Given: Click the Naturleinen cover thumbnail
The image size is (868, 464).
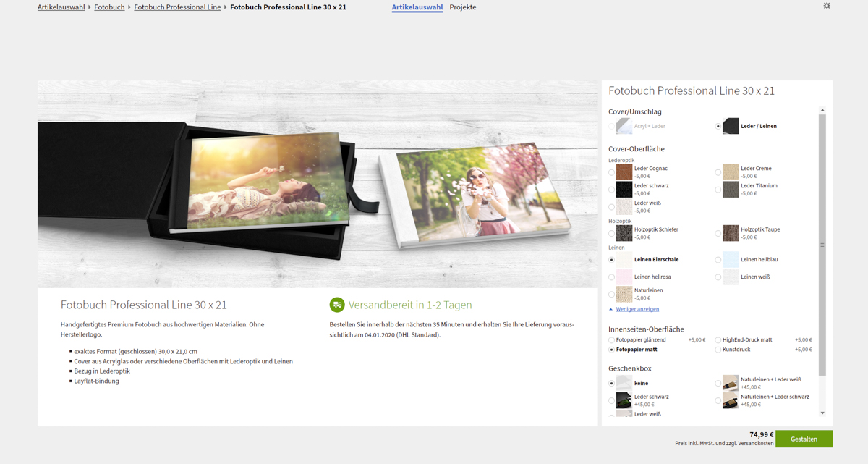Looking at the screenshot, I should tap(624, 294).
